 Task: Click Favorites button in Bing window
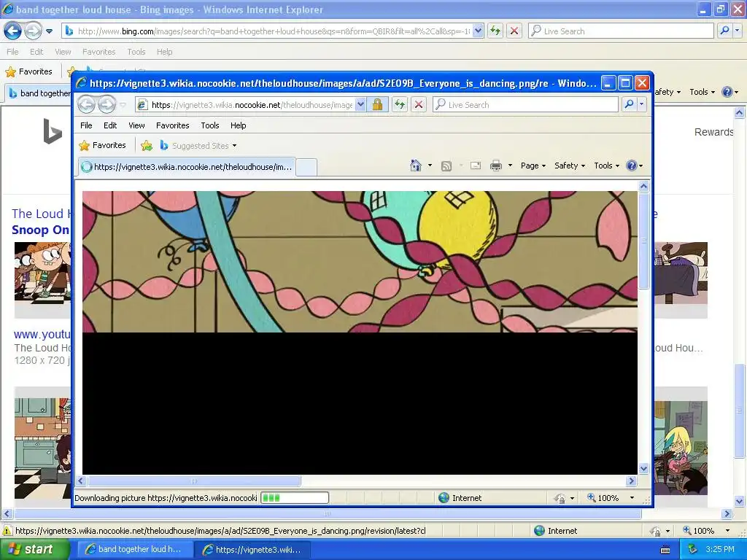(28, 71)
